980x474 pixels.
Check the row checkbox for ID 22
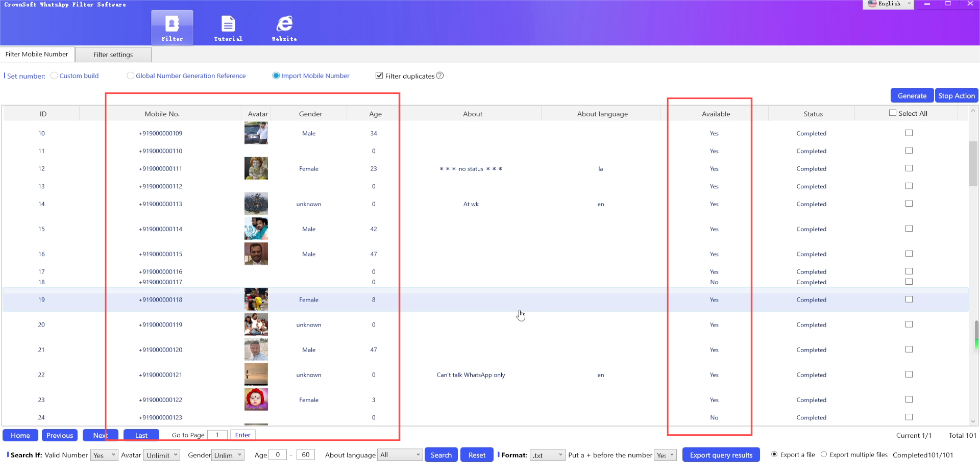(x=909, y=374)
